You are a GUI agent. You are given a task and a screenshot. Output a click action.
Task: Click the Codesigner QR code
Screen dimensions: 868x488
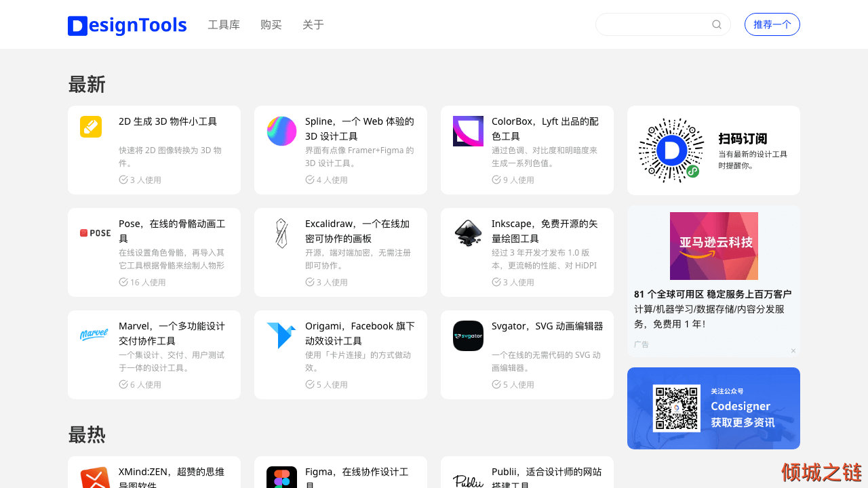click(676, 408)
